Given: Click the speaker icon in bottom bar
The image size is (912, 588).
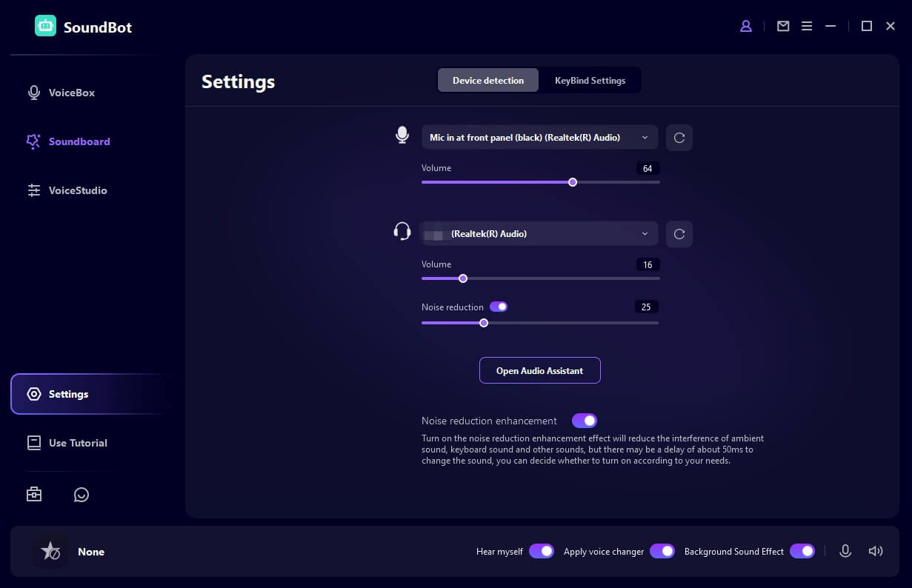Looking at the screenshot, I should 876,551.
